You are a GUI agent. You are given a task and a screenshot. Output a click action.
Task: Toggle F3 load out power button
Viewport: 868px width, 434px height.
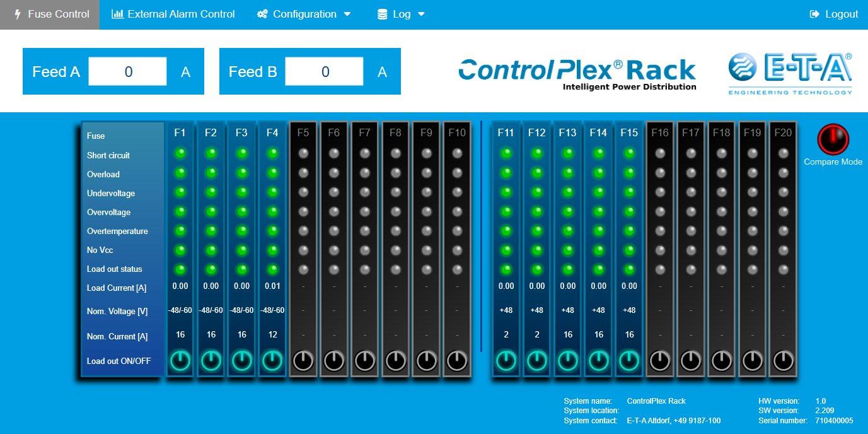coord(242,360)
